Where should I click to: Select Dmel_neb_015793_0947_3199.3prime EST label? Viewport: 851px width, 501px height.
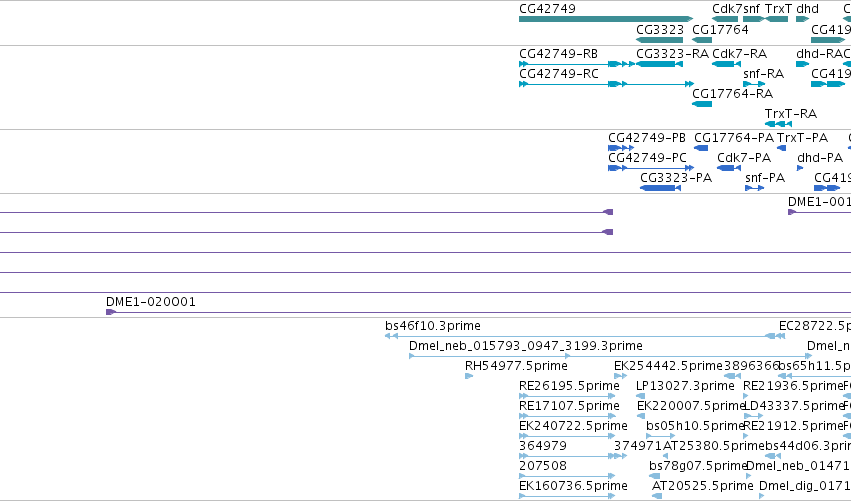pos(525,346)
